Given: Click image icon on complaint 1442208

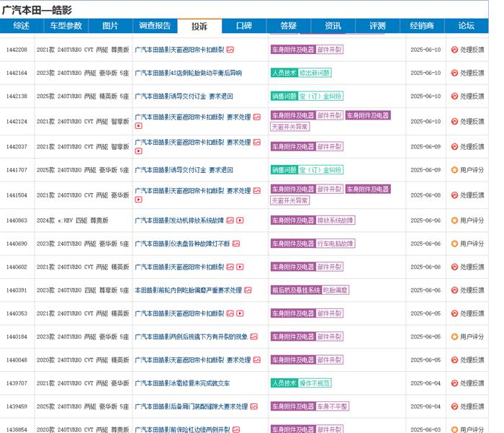Looking at the screenshot, I should tap(230, 50).
